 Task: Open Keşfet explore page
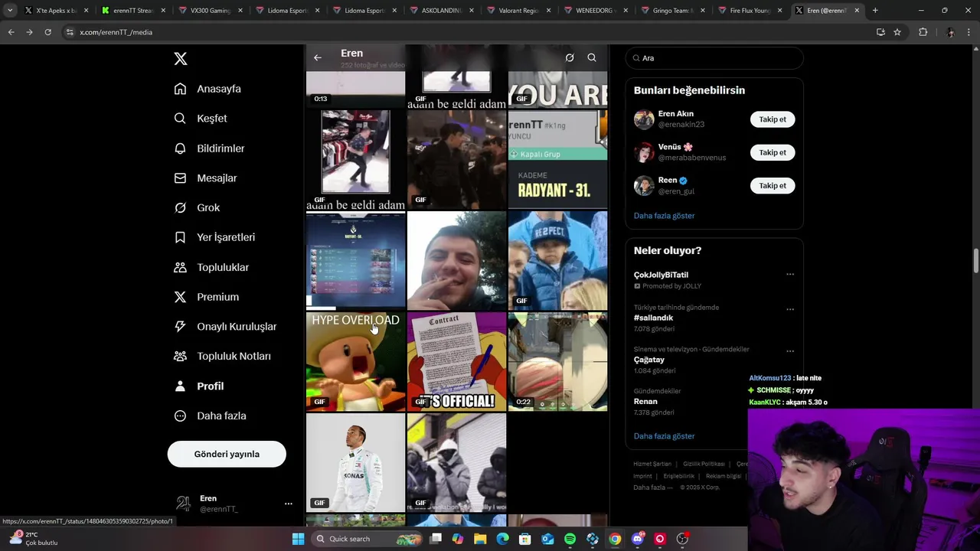pos(201,119)
